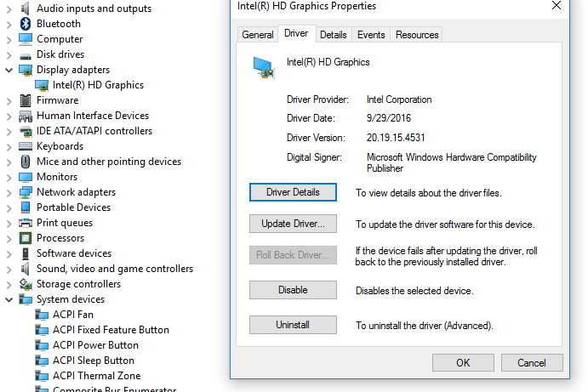
Task: Expand the Monitors category
Action: coord(9,177)
